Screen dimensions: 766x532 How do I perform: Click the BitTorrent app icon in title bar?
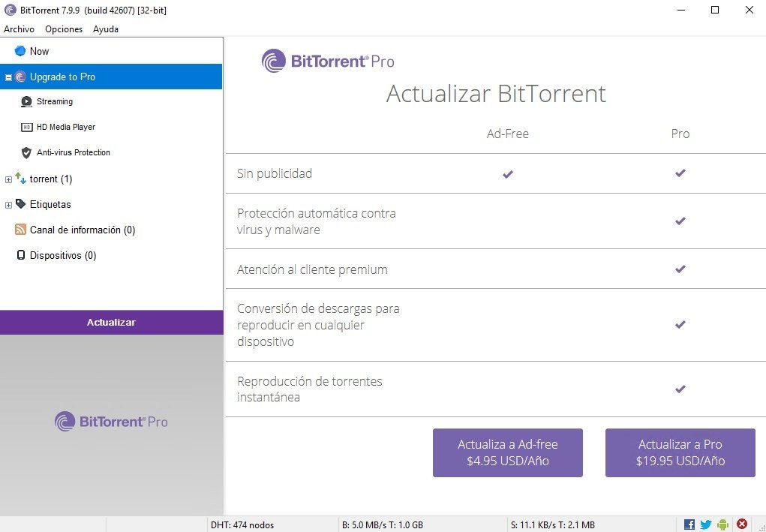click(10, 10)
